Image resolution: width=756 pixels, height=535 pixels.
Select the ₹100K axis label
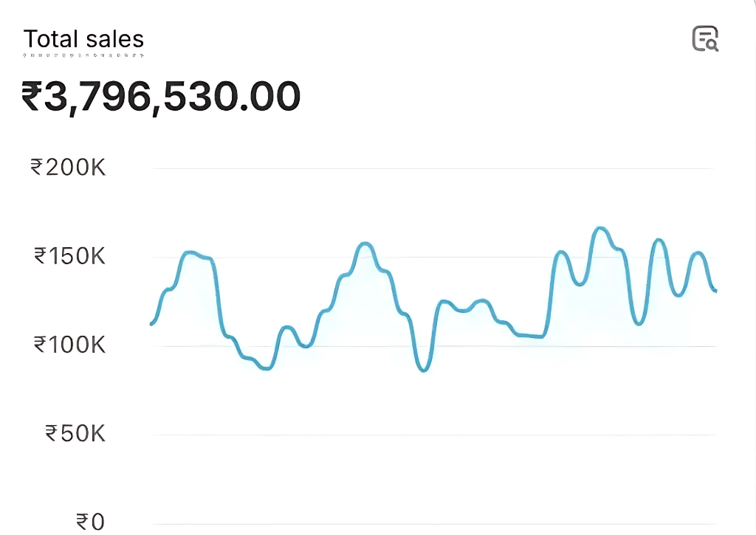pyautogui.click(x=70, y=345)
